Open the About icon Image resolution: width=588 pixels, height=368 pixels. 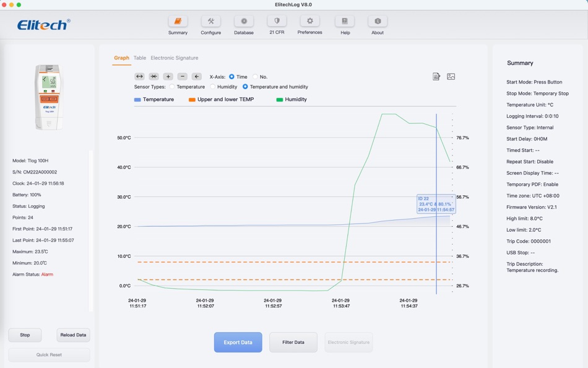point(378,22)
